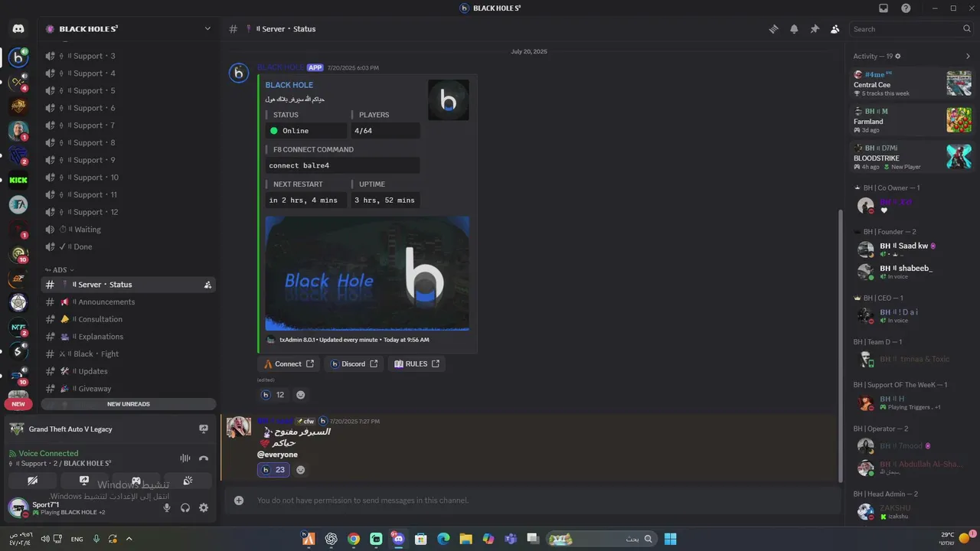Viewport: 980px width, 551px height.
Task: Show pinned messages pin icon
Action: (815, 29)
